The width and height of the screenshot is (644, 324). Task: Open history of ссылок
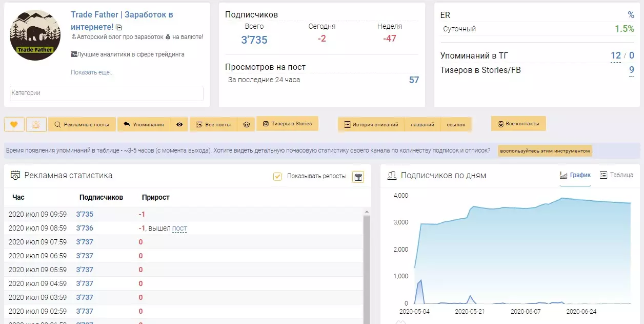(x=456, y=124)
